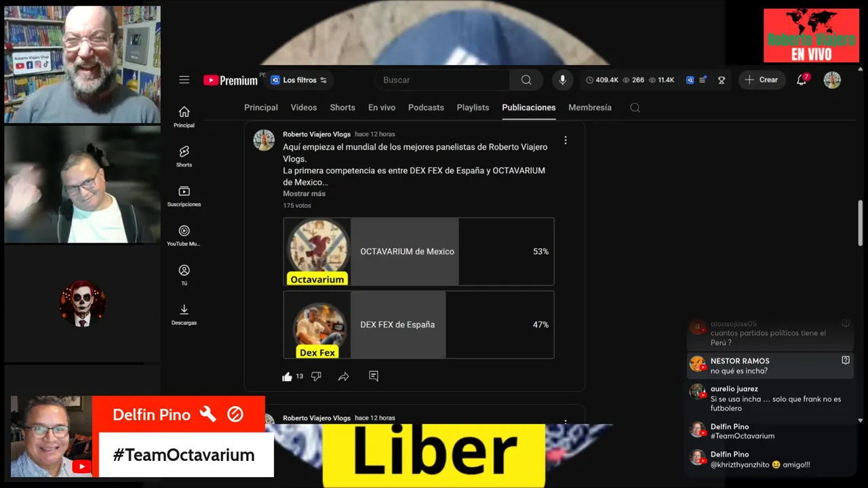Viewport: 868px width, 488px height.
Task: Dislike the poll post
Action: tap(316, 376)
